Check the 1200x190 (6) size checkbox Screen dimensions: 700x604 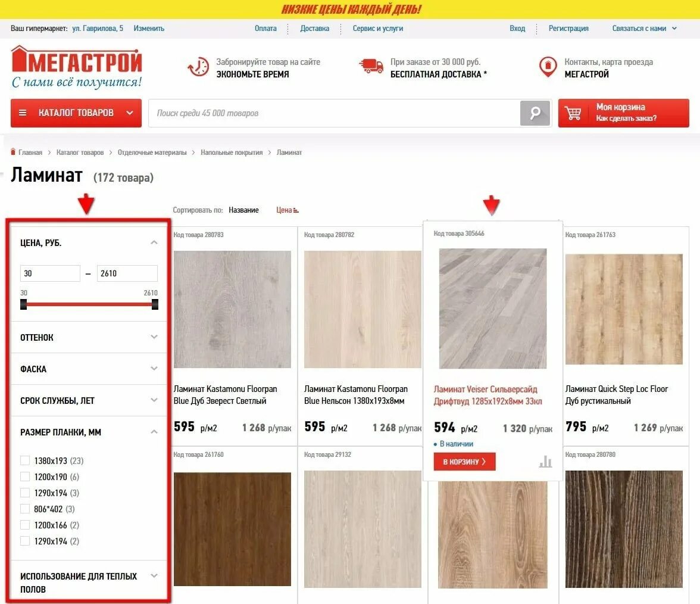25,477
